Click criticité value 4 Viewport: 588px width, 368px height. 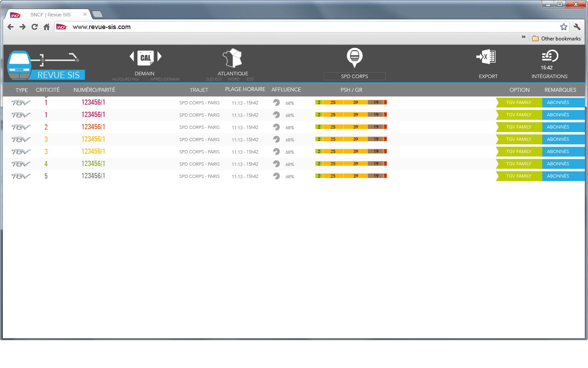(46, 164)
